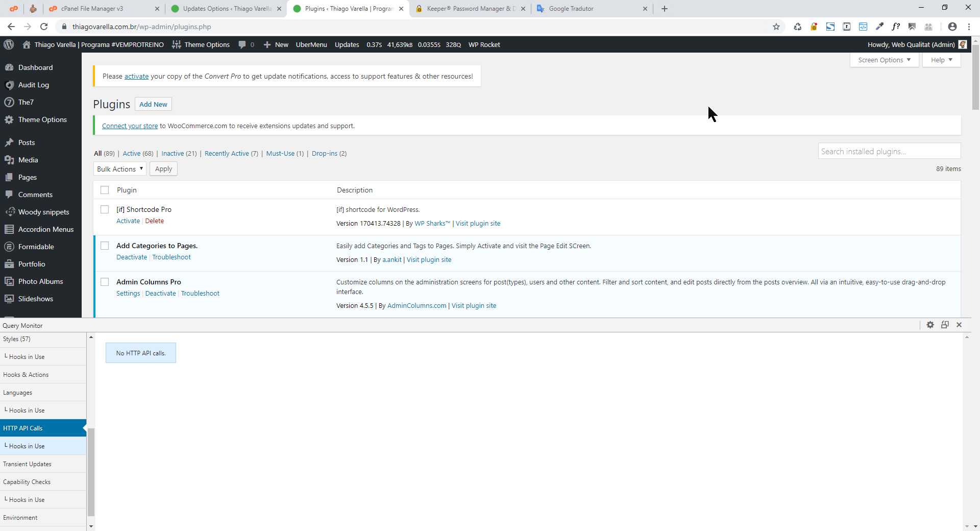
Task: Open WP Rocket admin bar menu
Action: (484, 44)
